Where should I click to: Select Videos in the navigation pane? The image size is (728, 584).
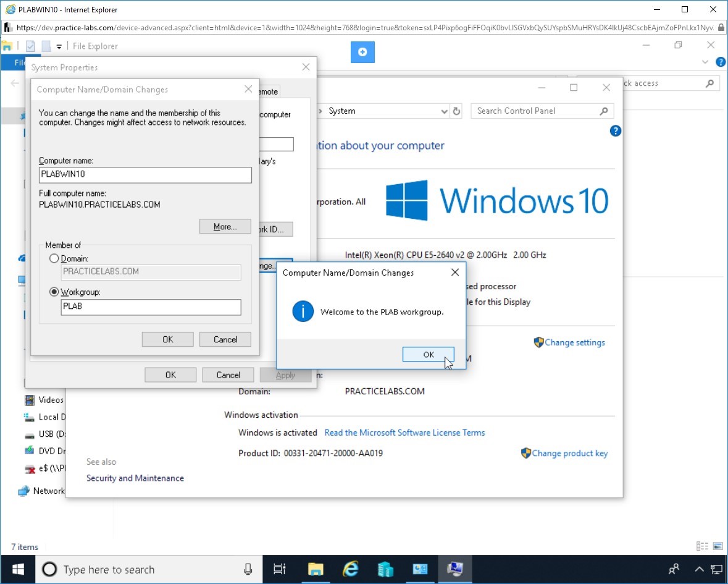pyautogui.click(x=44, y=400)
